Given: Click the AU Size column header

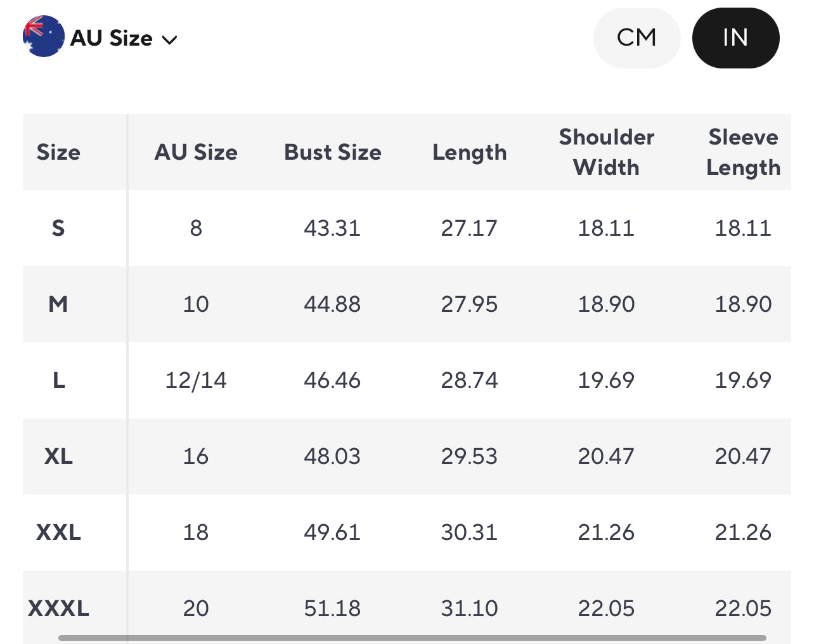Looking at the screenshot, I should (x=196, y=152).
